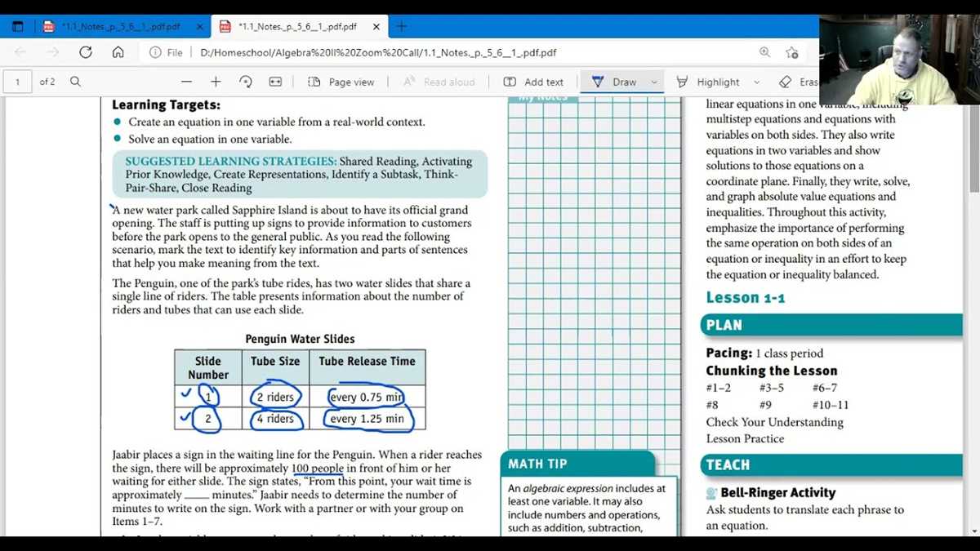Select the Erase tool
This screenshot has width=980, height=551.
pos(798,82)
